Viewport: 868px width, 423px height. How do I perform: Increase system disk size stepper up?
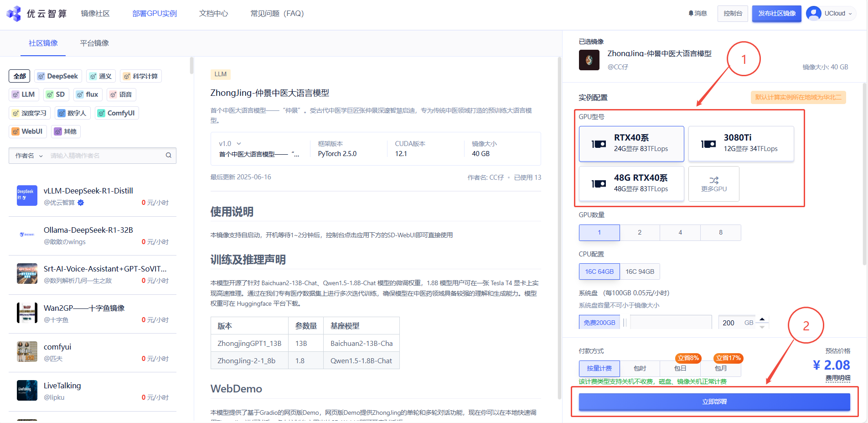762,319
